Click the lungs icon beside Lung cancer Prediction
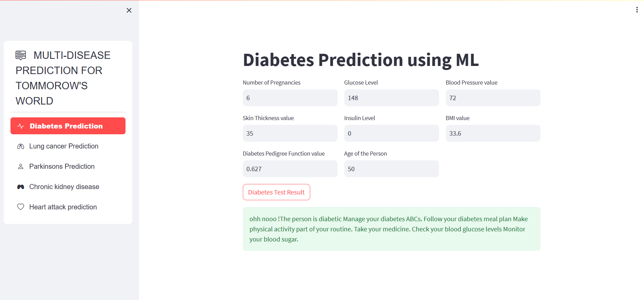Image resolution: width=644 pixels, height=300 pixels. point(20,146)
